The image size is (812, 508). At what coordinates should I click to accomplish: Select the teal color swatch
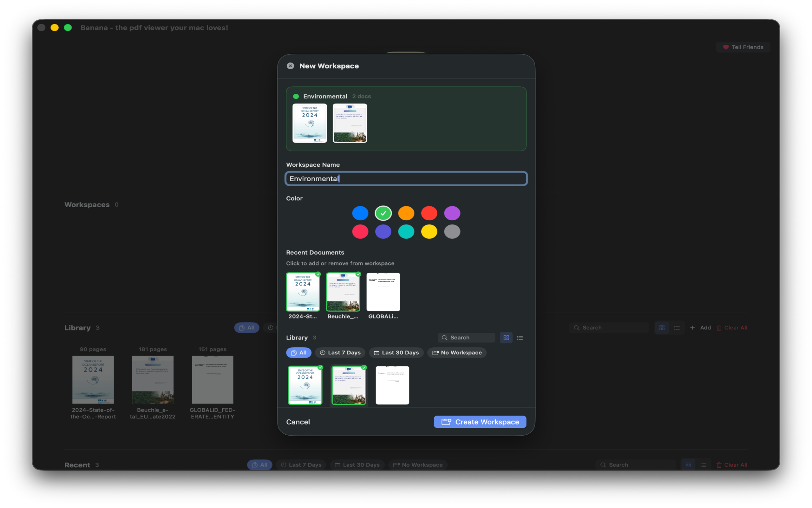(x=406, y=231)
